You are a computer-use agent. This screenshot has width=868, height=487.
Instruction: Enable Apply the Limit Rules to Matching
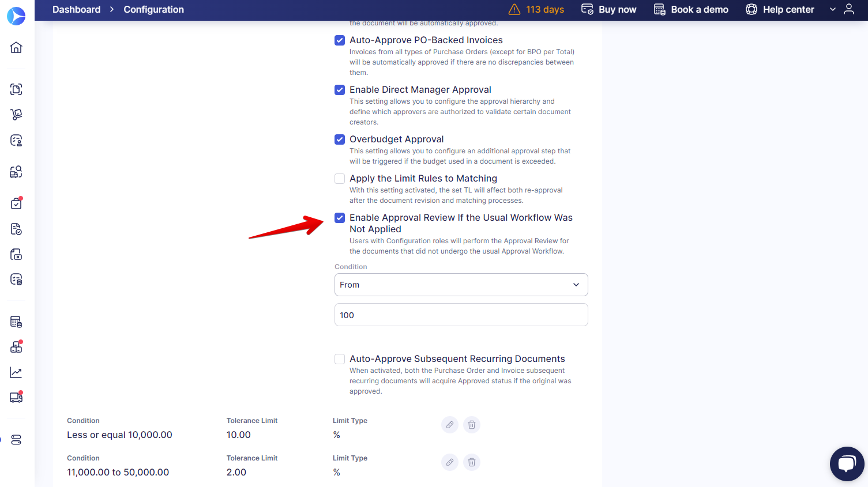pyautogui.click(x=340, y=179)
